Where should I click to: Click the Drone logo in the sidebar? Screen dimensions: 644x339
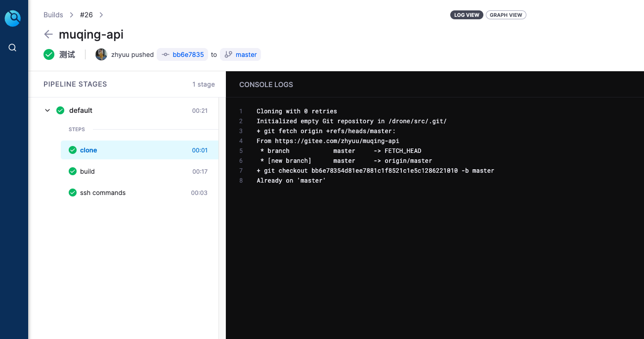pos(13,18)
